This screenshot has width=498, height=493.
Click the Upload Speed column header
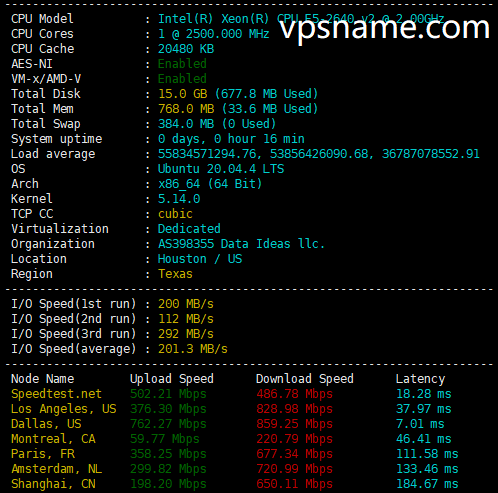point(172,379)
